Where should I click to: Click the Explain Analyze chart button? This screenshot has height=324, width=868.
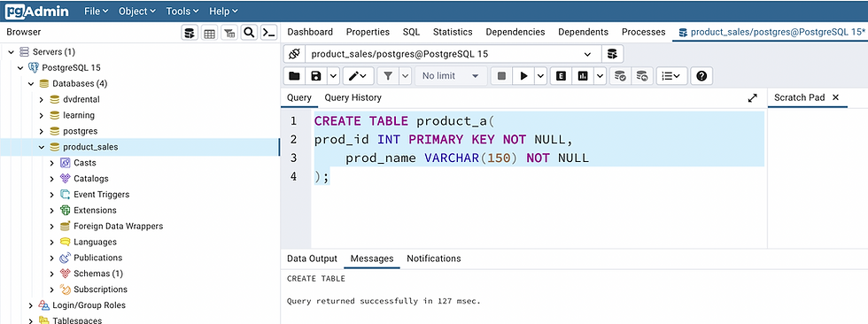tap(583, 76)
